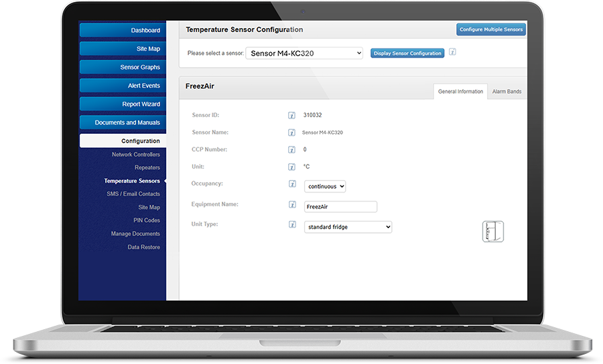Click the fridge illustration icon

(492, 232)
